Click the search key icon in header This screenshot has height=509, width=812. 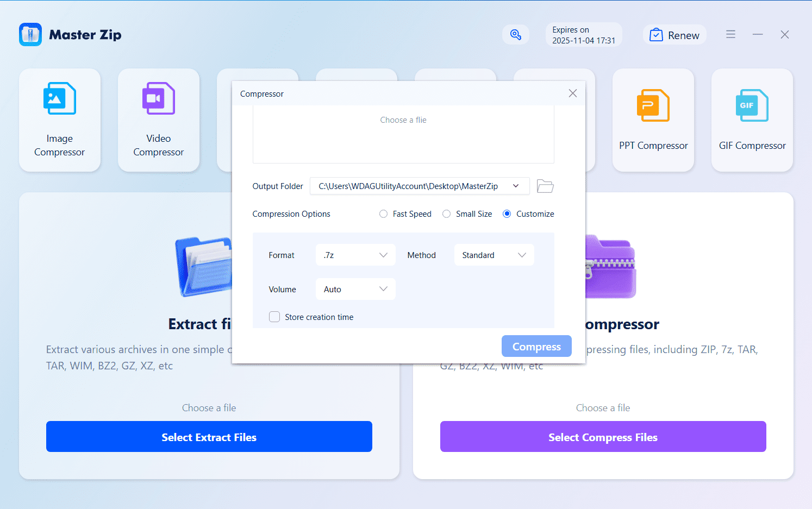click(x=516, y=35)
